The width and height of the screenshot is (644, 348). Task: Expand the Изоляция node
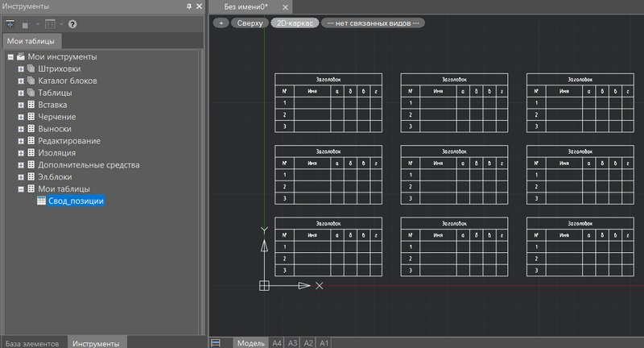[21, 153]
